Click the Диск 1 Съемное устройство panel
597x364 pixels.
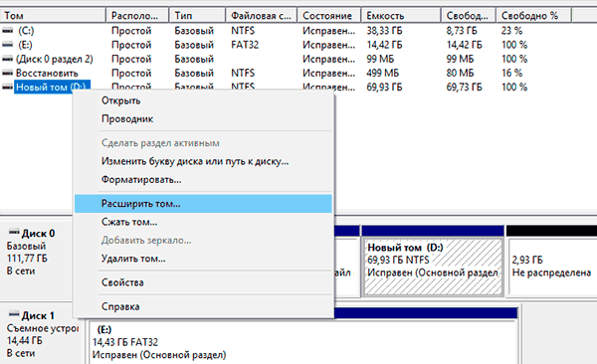click(42, 334)
